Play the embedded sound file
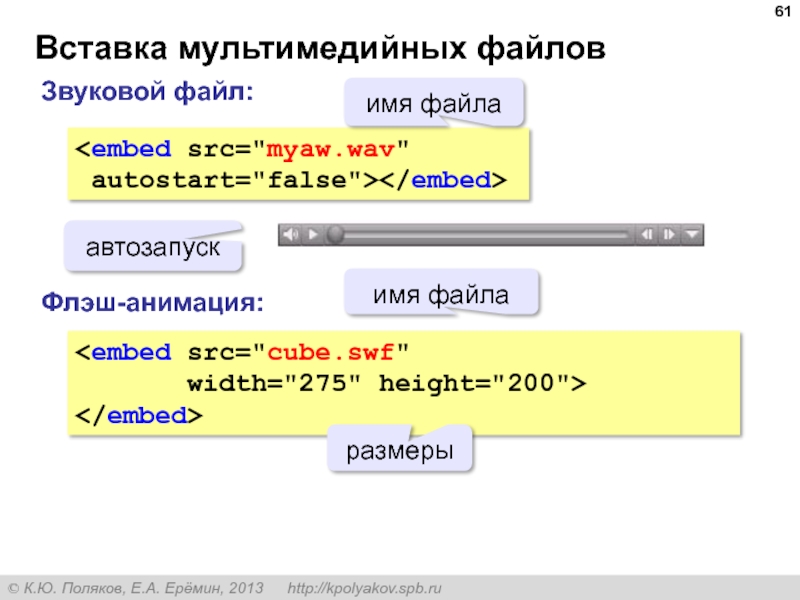Image resolution: width=800 pixels, height=600 pixels. (313, 235)
